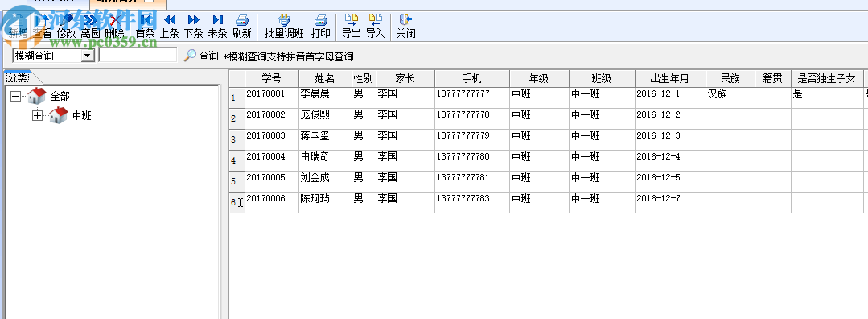Open the 模糊查询 query type dropdown
The image size is (868, 319).
[x=88, y=56]
